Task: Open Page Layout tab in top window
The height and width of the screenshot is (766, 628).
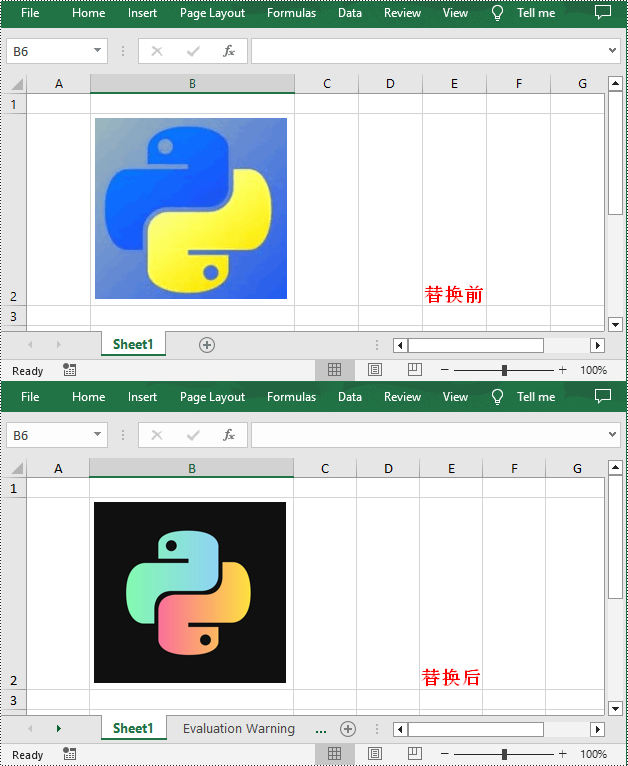Action: [x=212, y=13]
